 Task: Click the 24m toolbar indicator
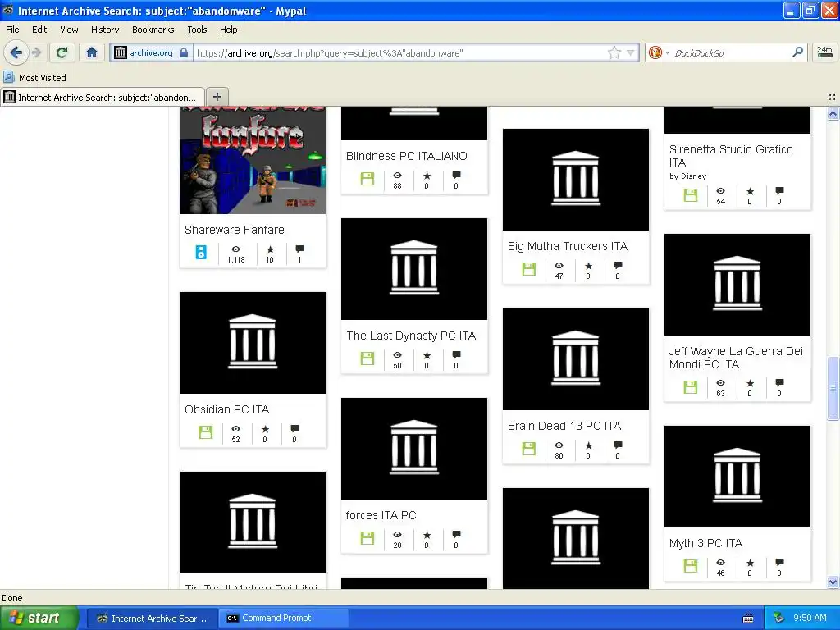pos(824,52)
